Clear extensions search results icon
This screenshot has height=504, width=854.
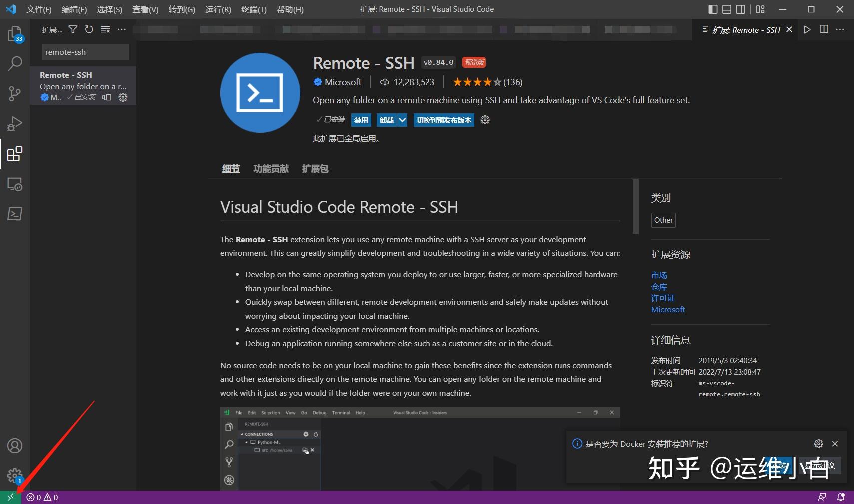pyautogui.click(x=105, y=30)
